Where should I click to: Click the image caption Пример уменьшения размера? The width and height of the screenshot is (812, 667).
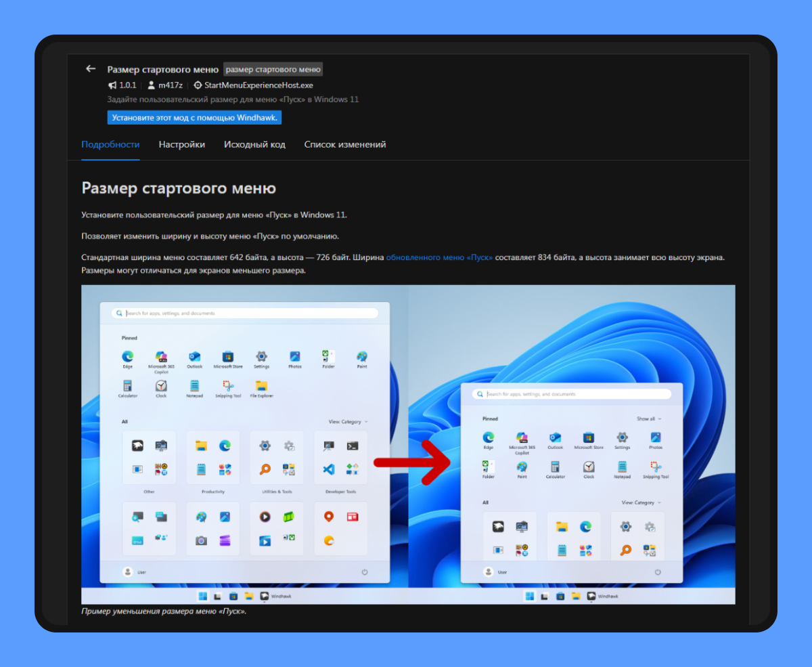pyautogui.click(x=164, y=611)
